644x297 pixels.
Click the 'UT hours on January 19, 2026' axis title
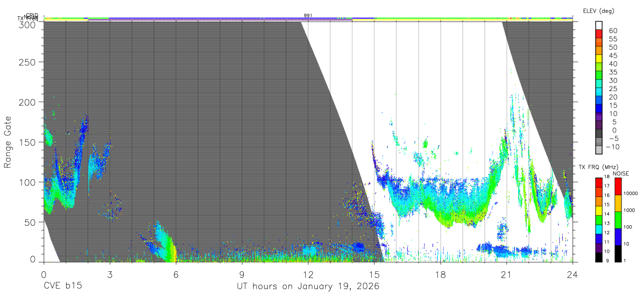point(307,287)
